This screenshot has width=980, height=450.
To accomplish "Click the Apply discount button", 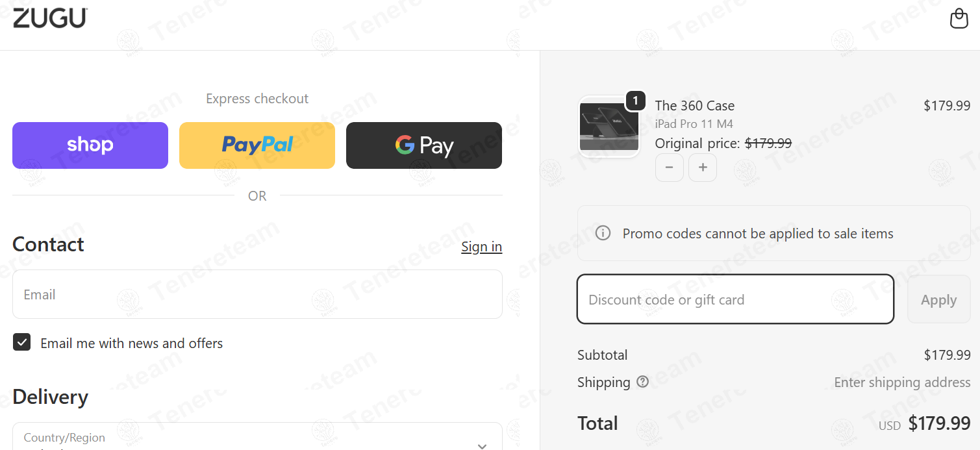I will pos(938,299).
